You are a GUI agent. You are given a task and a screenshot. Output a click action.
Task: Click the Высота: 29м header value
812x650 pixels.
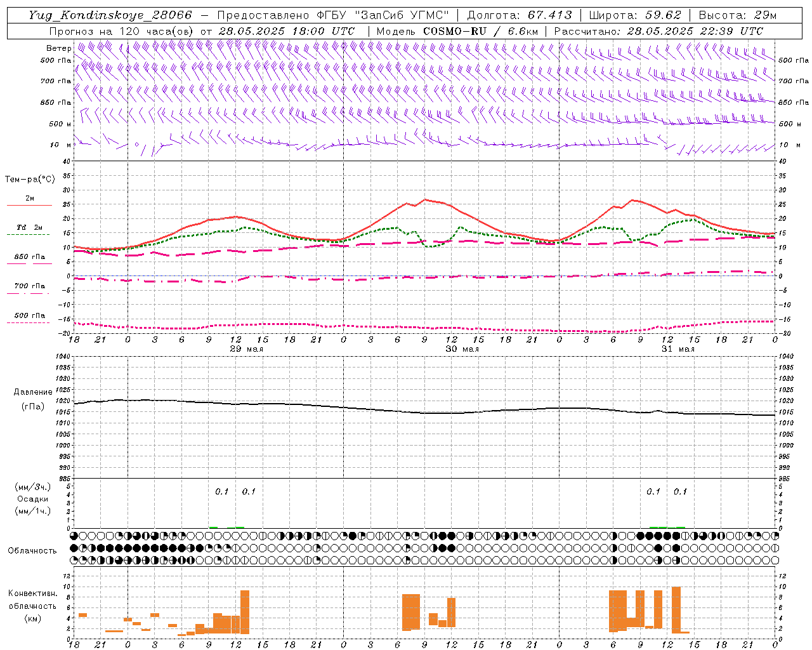click(x=738, y=15)
